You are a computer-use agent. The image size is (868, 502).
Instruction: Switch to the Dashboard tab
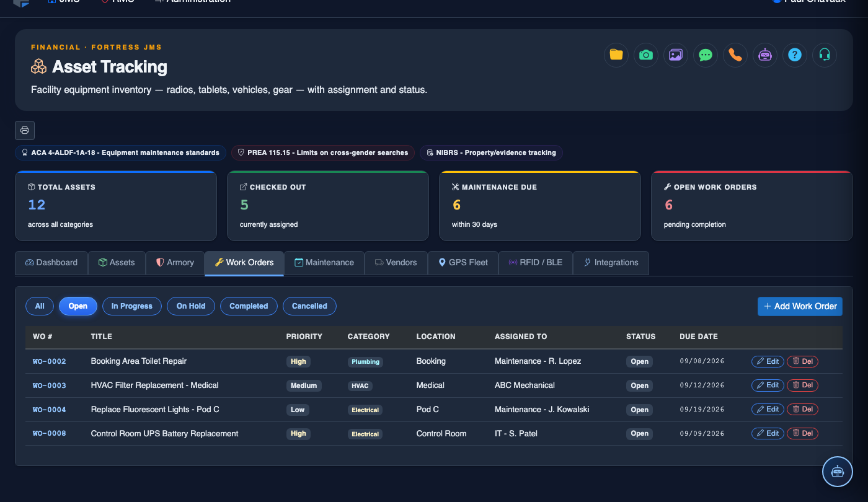pyautogui.click(x=51, y=263)
